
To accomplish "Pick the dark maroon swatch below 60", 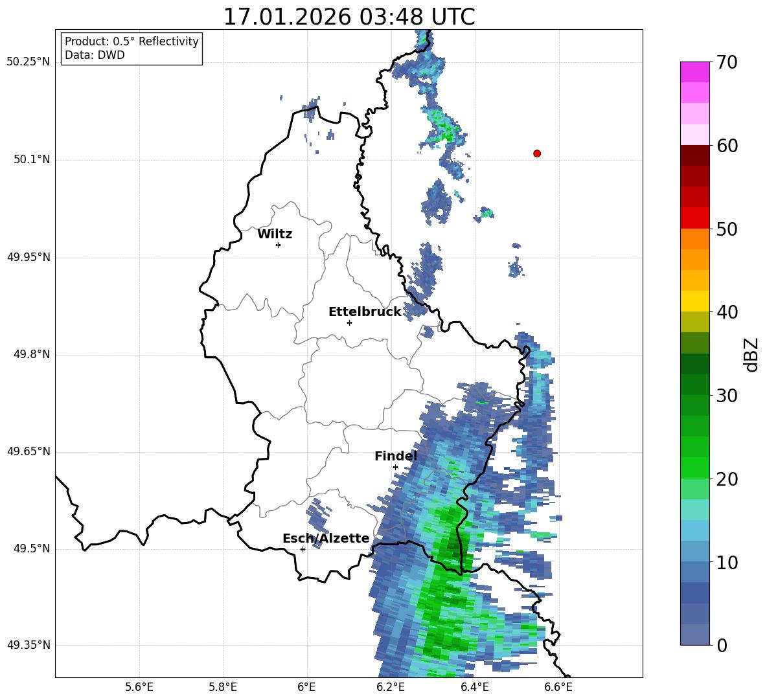I will (x=695, y=155).
